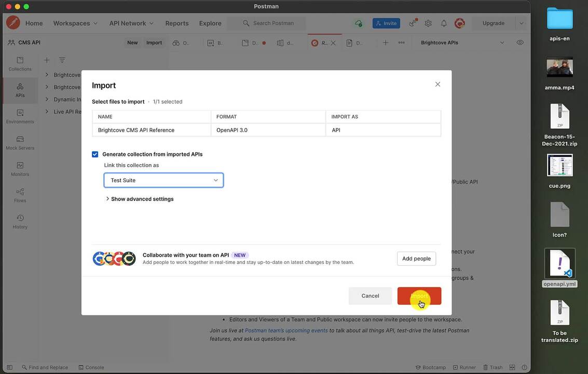Open the Upgrade dropdown arrow
588x374 pixels.
point(521,23)
